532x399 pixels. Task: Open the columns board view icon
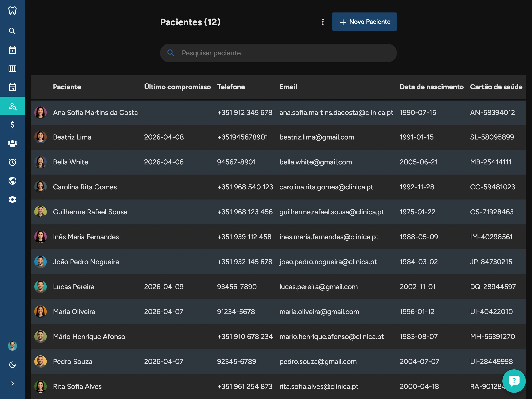click(12, 69)
